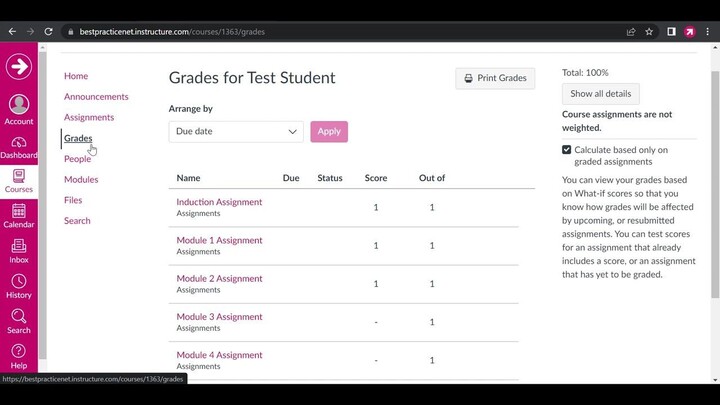Open Home in the course menu
This screenshot has width=720, height=405.
tap(76, 76)
